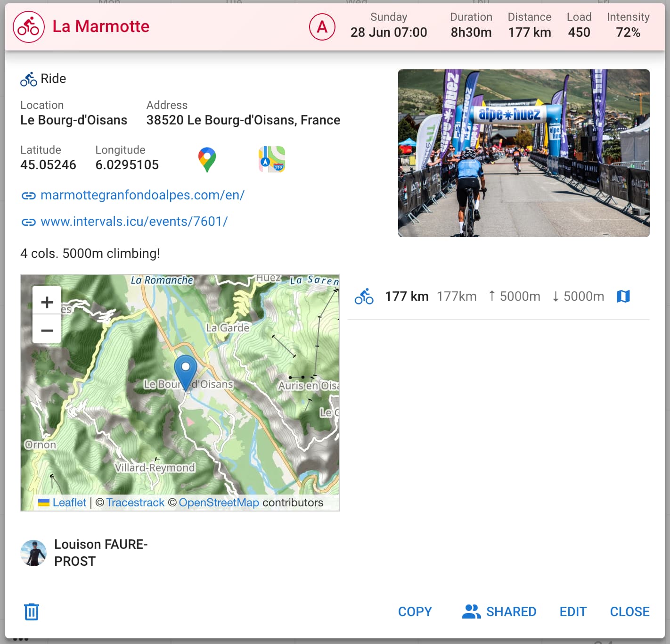Click Louison FAURE-PROST profile avatar
670x644 pixels.
(x=33, y=553)
